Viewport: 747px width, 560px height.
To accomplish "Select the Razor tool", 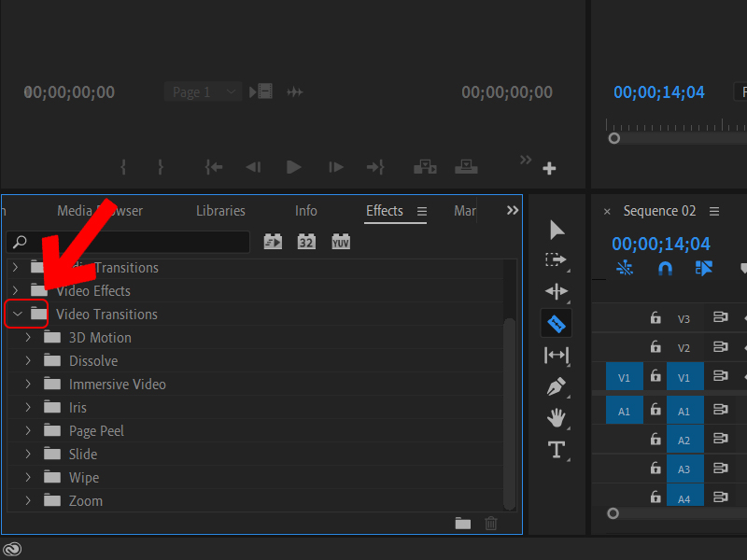I will click(557, 323).
